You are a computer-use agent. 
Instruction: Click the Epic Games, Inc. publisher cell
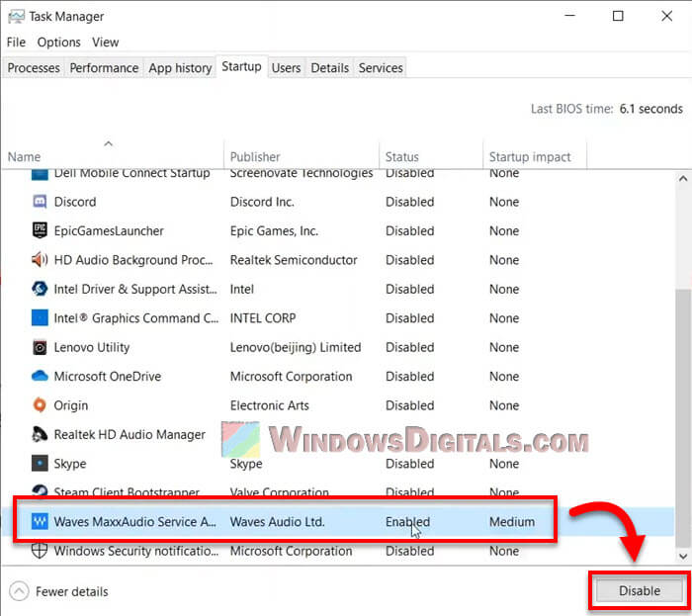274,230
